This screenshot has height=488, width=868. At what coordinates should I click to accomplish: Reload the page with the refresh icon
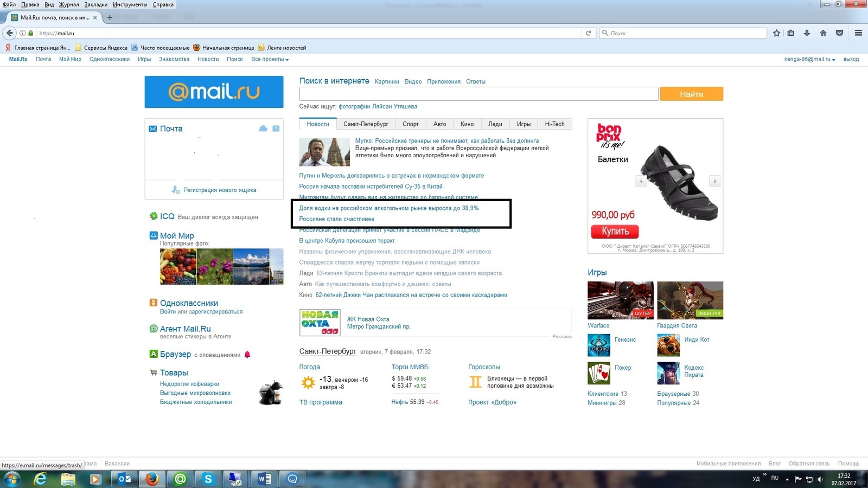588,33
